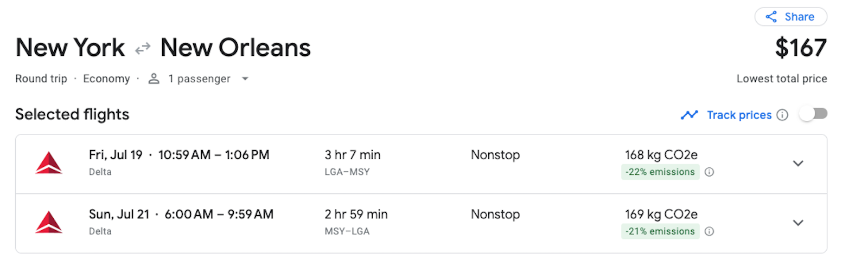
Task: Click info icon beside -21% emissions
Action: click(709, 232)
